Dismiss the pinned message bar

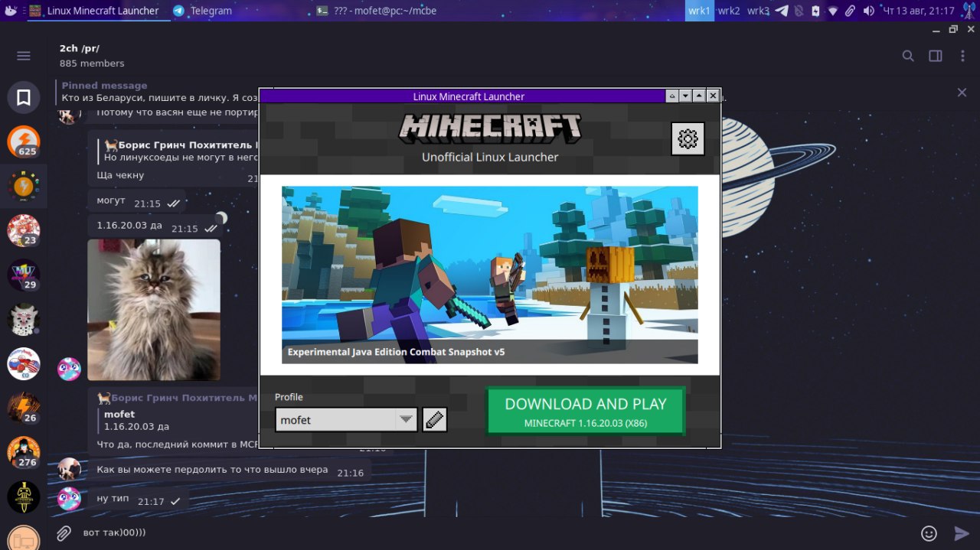click(x=962, y=93)
